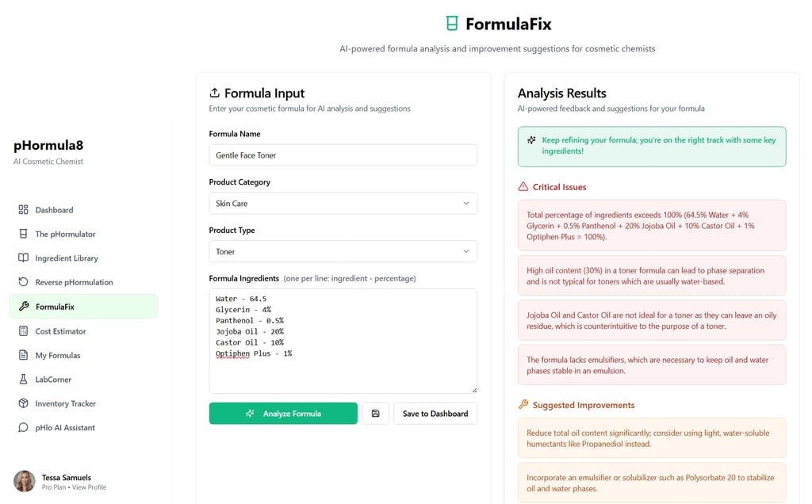Select FormulaFix in the sidebar
This screenshot has width=812, height=504.
[83, 307]
